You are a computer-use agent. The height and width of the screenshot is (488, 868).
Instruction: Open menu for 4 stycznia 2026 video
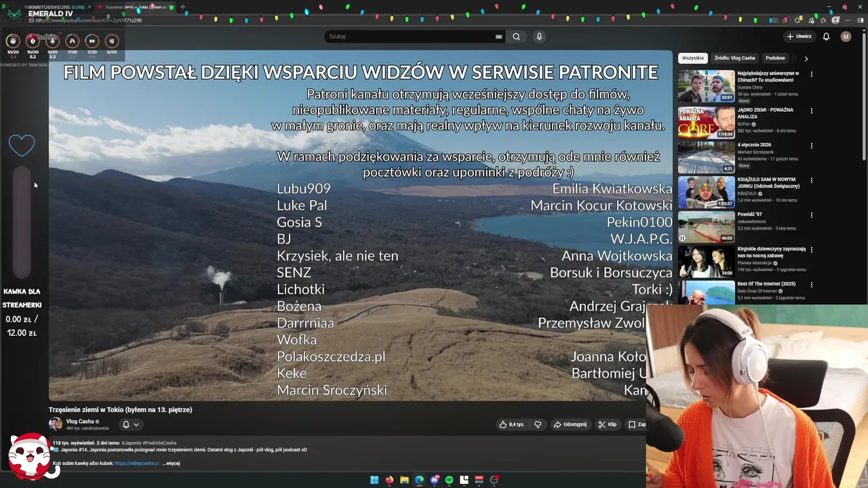tap(811, 146)
